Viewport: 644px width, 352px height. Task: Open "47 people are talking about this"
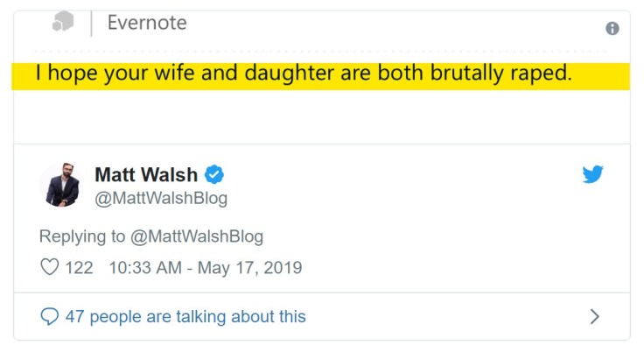pyautogui.click(x=185, y=316)
